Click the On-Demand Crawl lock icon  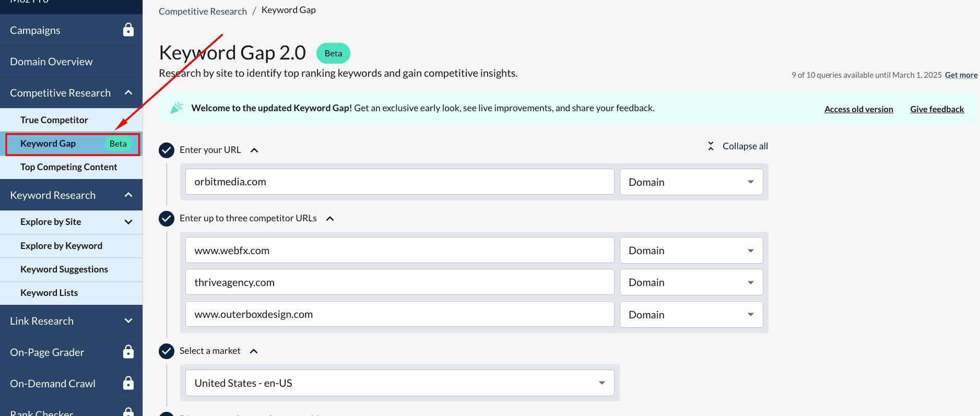(128, 383)
